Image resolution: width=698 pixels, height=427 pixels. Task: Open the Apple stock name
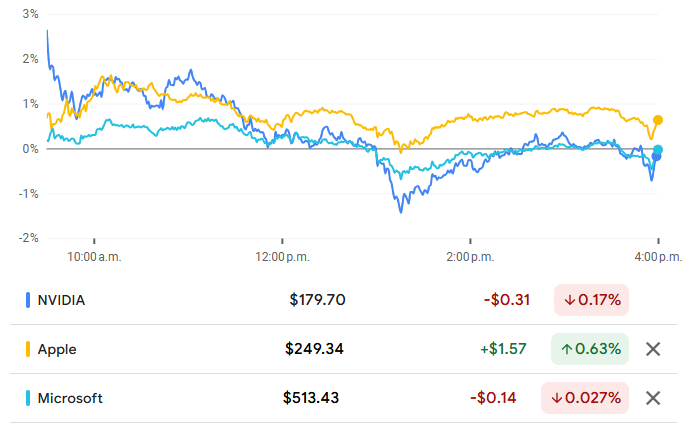[57, 349]
